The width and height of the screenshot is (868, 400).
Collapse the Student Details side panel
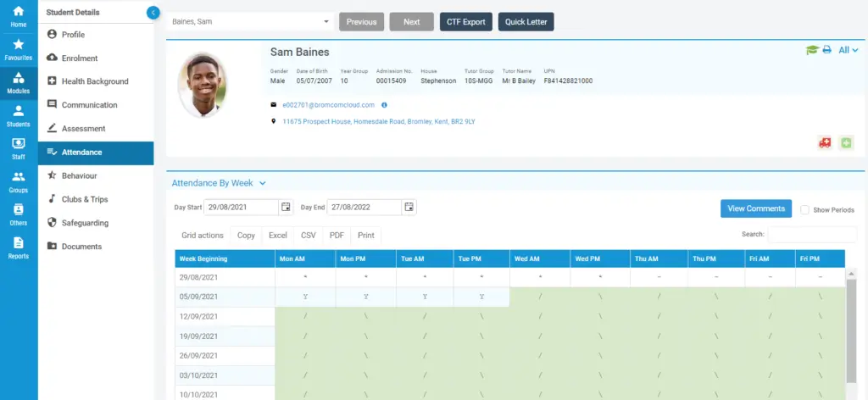(153, 13)
